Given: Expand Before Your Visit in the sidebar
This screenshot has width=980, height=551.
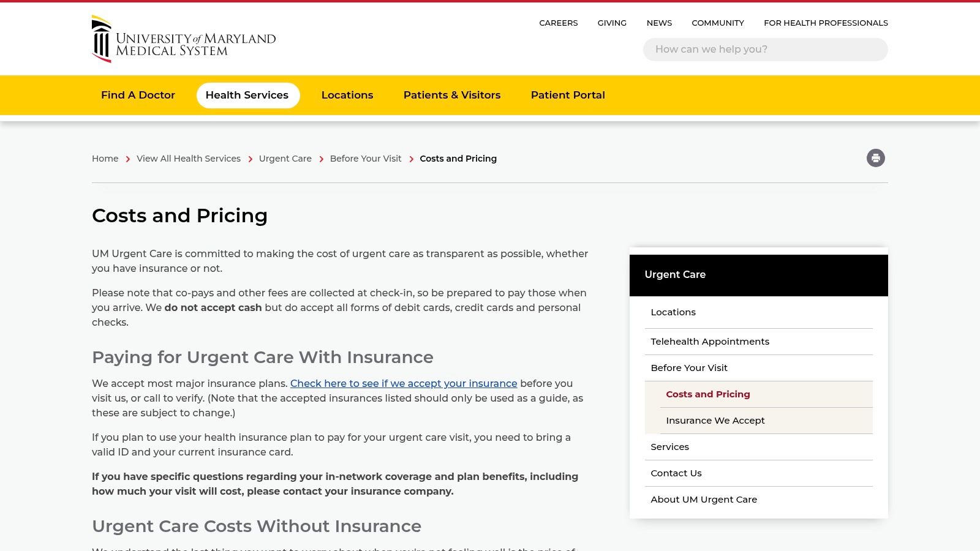Looking at the screenshot, I should (x=689, y=367).
